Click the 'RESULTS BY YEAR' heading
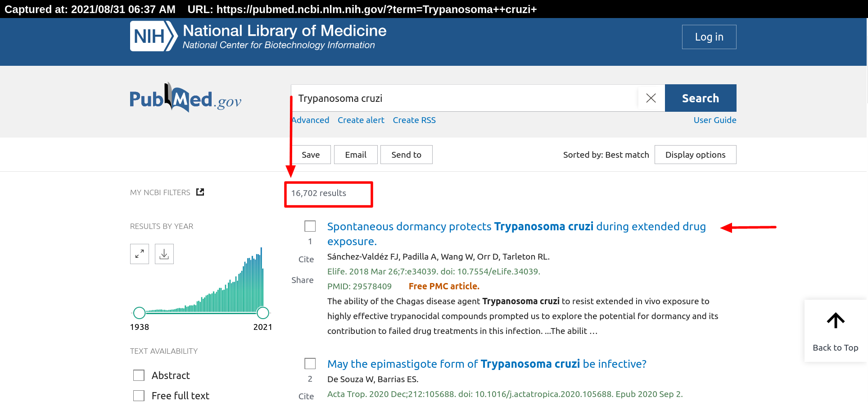The height and width of the screenshot is (402, 868). [x=162, y=226]
